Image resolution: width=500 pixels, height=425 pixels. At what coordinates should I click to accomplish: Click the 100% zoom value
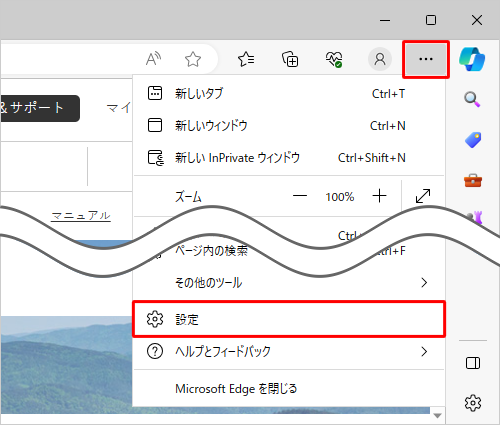pyautogui.click(x=340, y=197)
